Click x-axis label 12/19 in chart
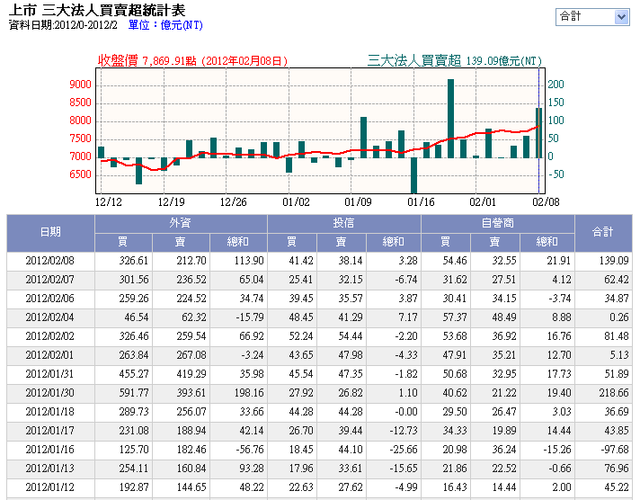The width and height of the screenshot is (640, 500). [171, 202]
